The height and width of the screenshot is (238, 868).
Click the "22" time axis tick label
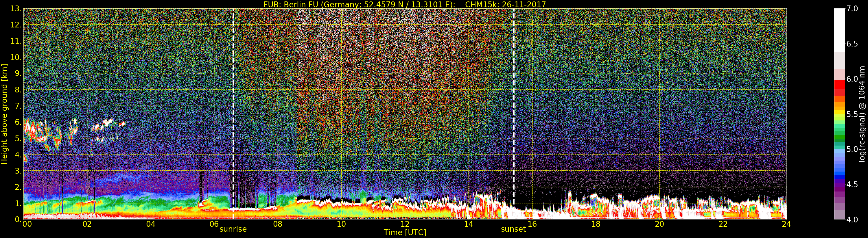coord(723,224)
